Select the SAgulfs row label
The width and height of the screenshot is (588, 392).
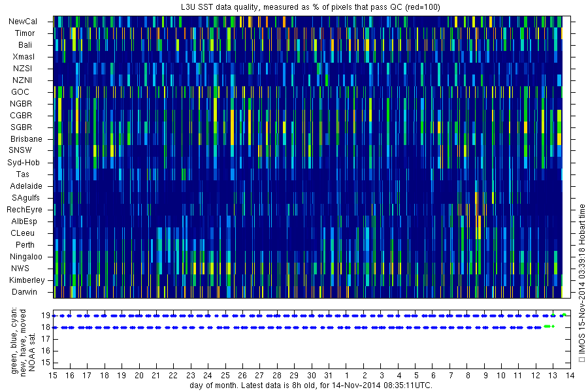[x=25, y=198]
